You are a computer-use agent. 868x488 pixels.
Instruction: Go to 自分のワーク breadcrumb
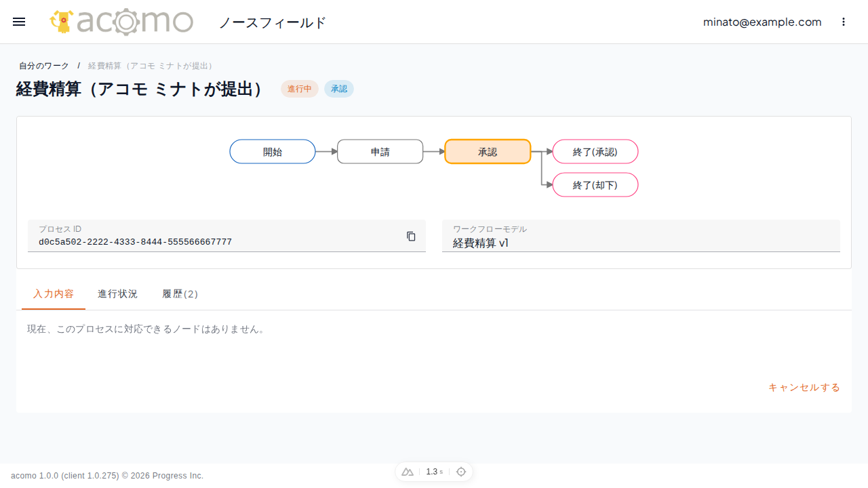click(x=44, y=66)
